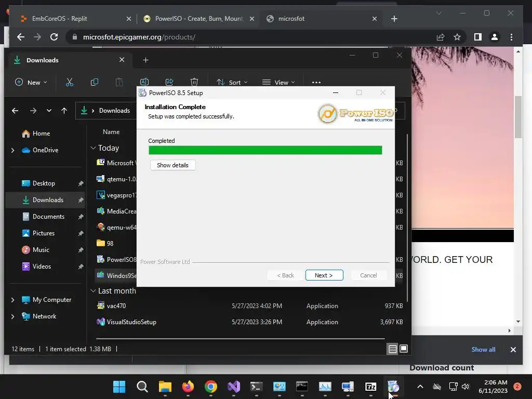The height and width of the screenshot is (399, 532).
Task: Open Chrome three-dot menu
Action: [x=511, y=37]
